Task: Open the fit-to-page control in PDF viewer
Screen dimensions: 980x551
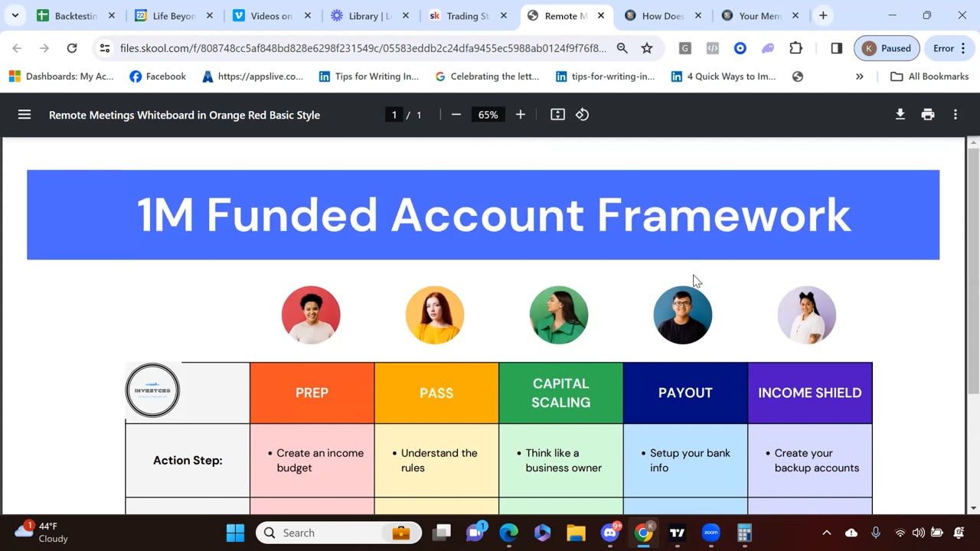Action: 557,115
